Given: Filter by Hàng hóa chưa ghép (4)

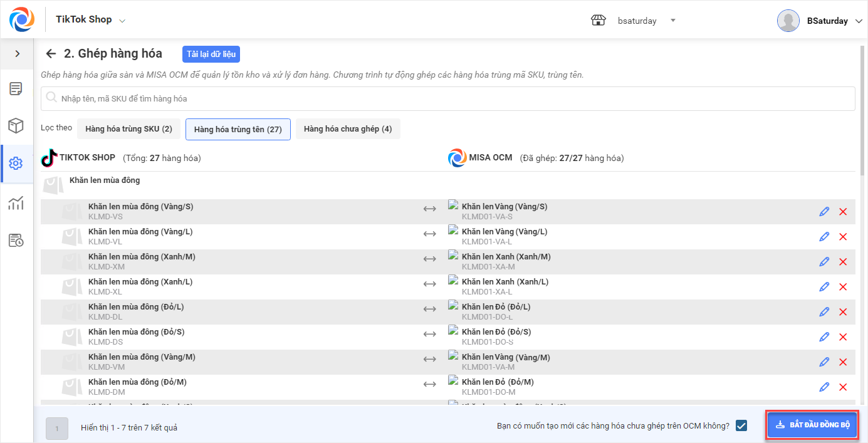Looking at the screenshot, I should point(348,129).
